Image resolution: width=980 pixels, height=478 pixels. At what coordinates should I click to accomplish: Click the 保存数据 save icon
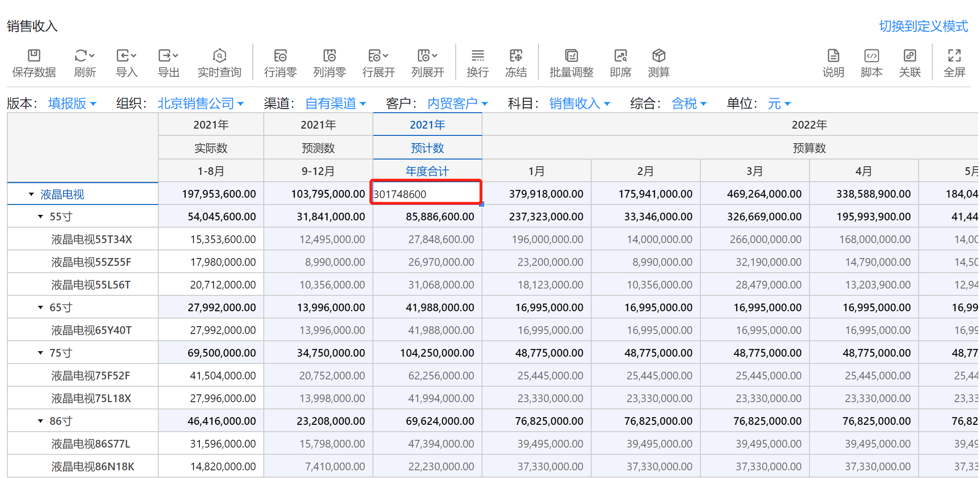34,56
